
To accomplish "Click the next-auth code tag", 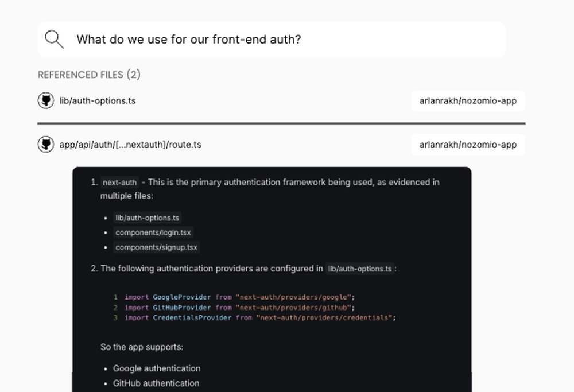I will coord(119,183).
